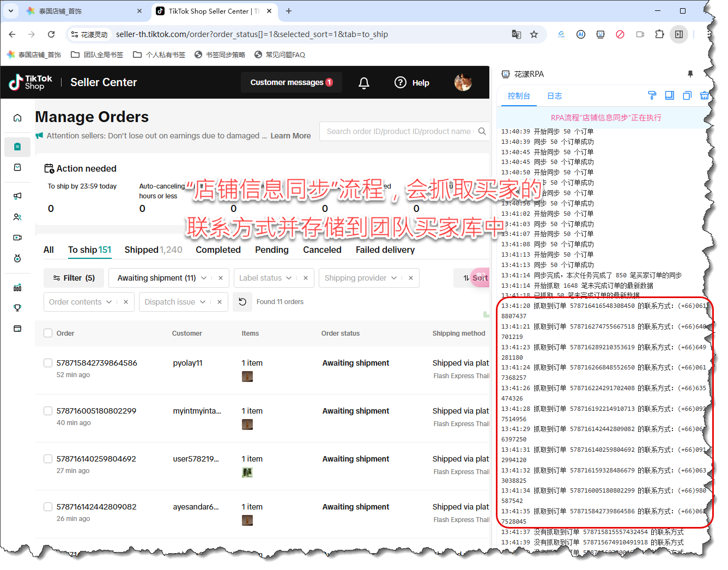Open the notifications bell
728x570 pixels.
click(364, 83)
